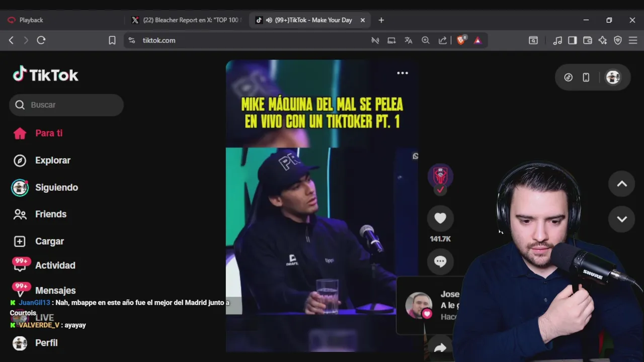This screenshot has width=644, height=362.
Task: Open Brave Shields lion icon
Action: [x=461, y=40]
